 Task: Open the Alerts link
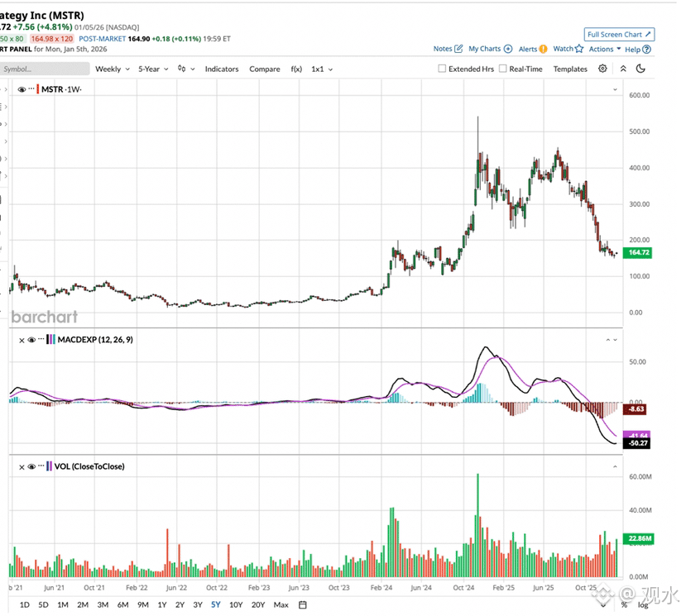[528, 49]
